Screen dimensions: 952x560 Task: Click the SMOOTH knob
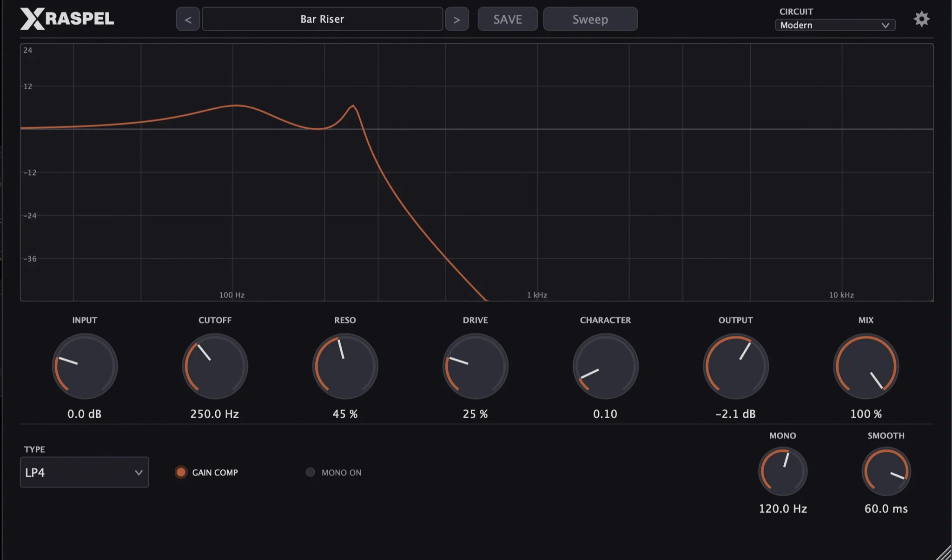pos(886,471)
